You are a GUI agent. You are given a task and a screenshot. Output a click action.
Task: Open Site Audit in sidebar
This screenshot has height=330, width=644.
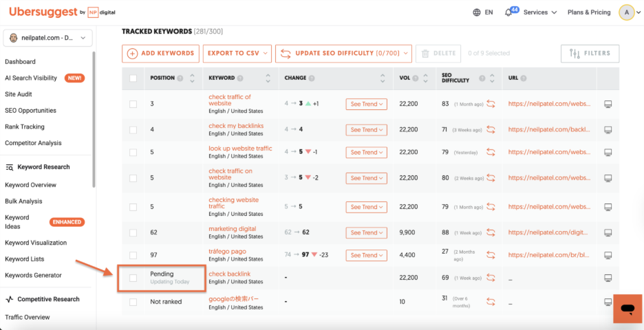pyautogui.click(x=19, y=94)
